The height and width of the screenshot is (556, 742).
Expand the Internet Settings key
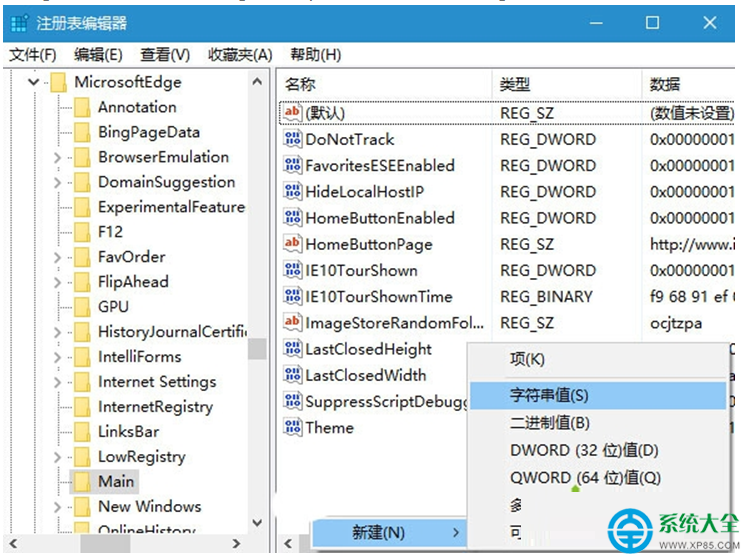(57, 381)
